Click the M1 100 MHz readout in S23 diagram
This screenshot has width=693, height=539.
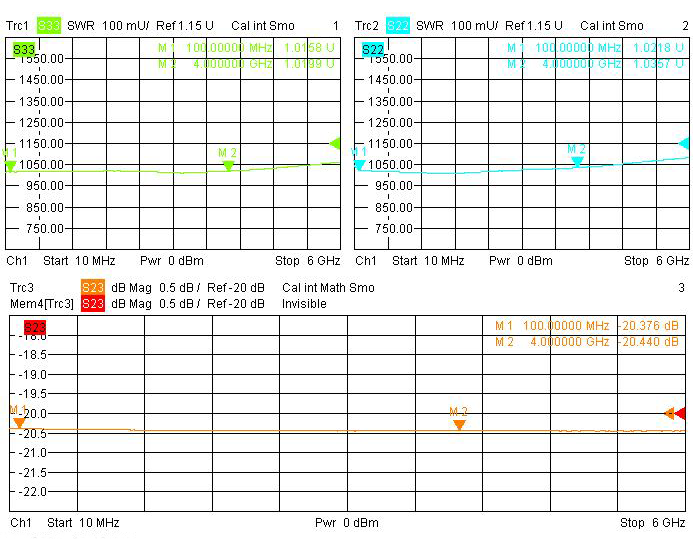coord(587,326)
